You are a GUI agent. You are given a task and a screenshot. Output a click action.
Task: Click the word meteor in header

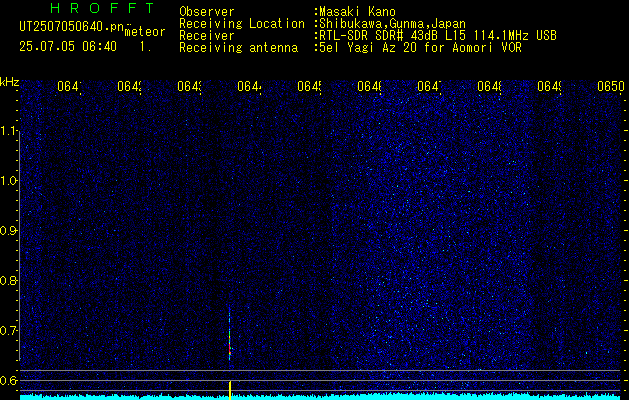click(x=145, y=32)
